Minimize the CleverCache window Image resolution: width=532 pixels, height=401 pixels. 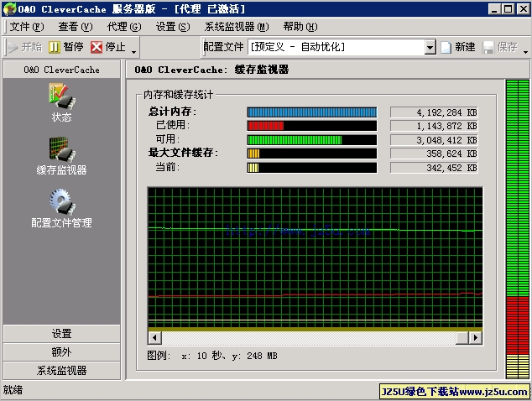(x=495, y=9)
